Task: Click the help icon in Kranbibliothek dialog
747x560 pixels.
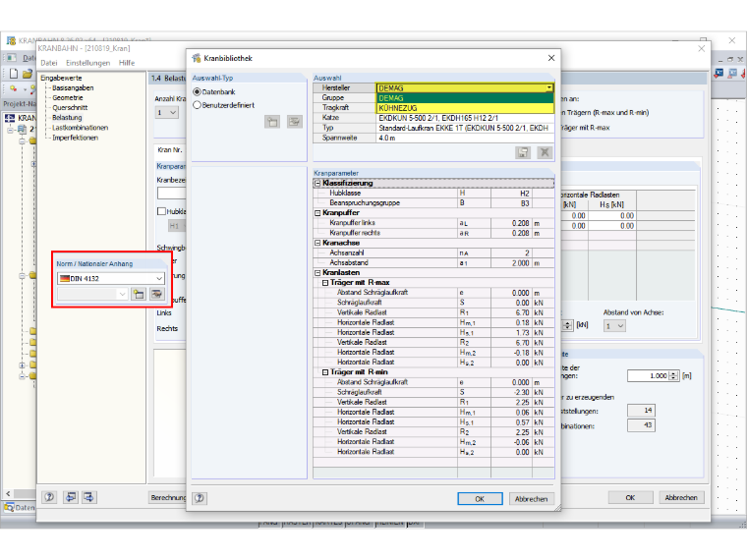Action: point(200,498)
